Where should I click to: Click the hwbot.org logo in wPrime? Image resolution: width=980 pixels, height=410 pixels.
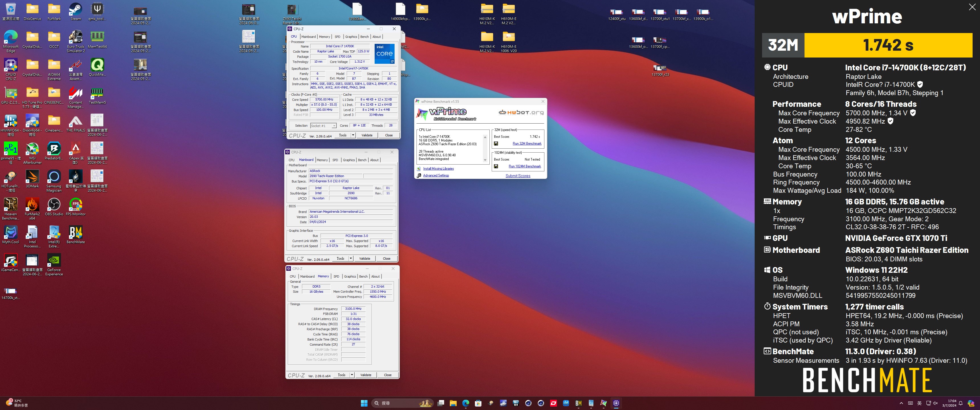[521, 112]
